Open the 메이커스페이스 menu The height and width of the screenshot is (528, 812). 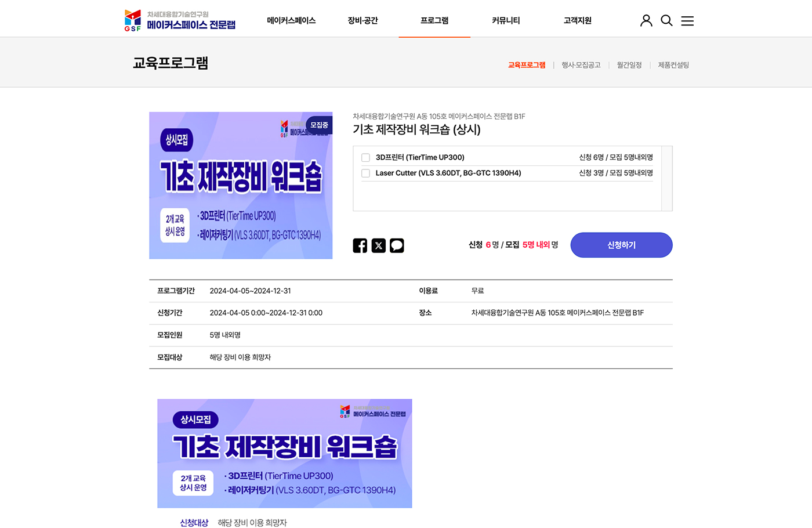point(291,20)
